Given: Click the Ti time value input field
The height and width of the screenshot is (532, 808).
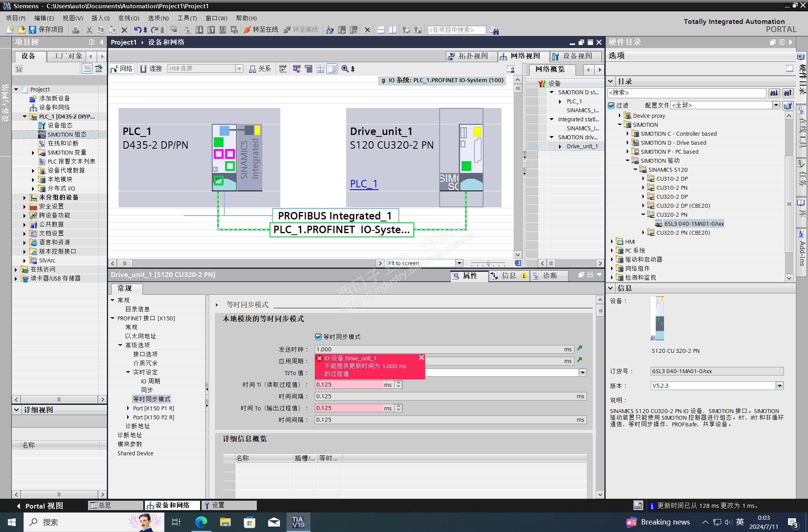Looking at the screenshot, I should [x=348, y=385].
